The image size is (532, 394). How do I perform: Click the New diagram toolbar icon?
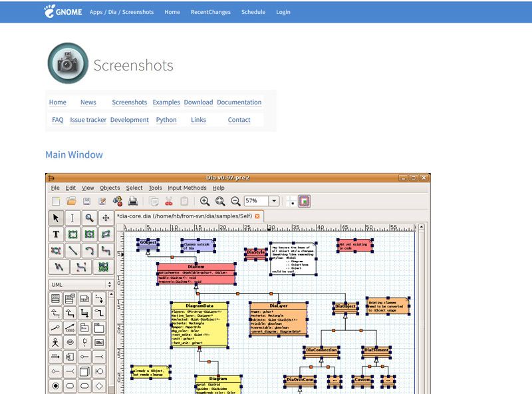(x=56, y=202)
